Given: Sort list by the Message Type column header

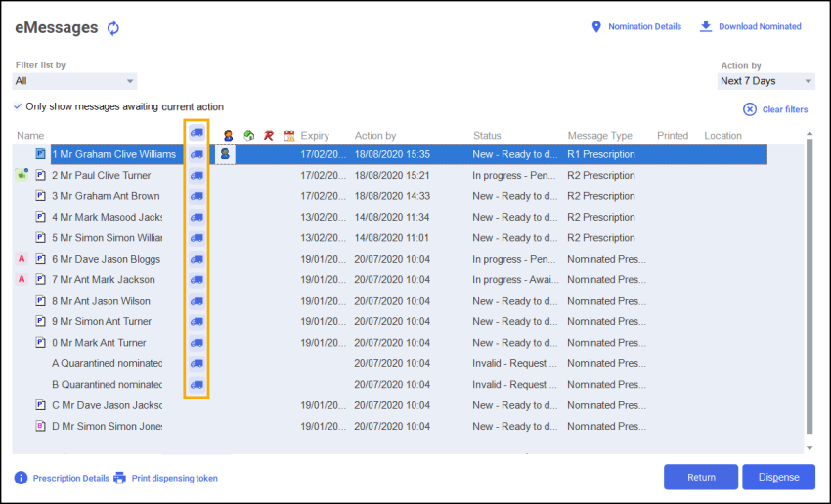Looking at the screenshot, I should pos(599,136).
